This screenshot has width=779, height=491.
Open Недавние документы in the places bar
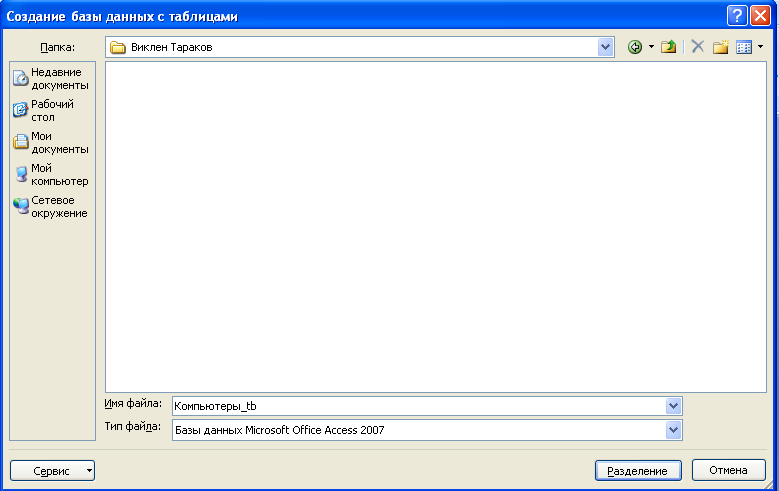pyautogui.click(x=52, y=79)
